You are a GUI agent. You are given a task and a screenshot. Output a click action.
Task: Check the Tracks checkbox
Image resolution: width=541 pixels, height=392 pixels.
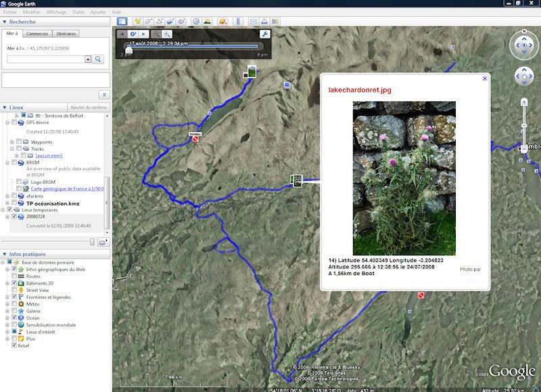(x=19, y=149)
